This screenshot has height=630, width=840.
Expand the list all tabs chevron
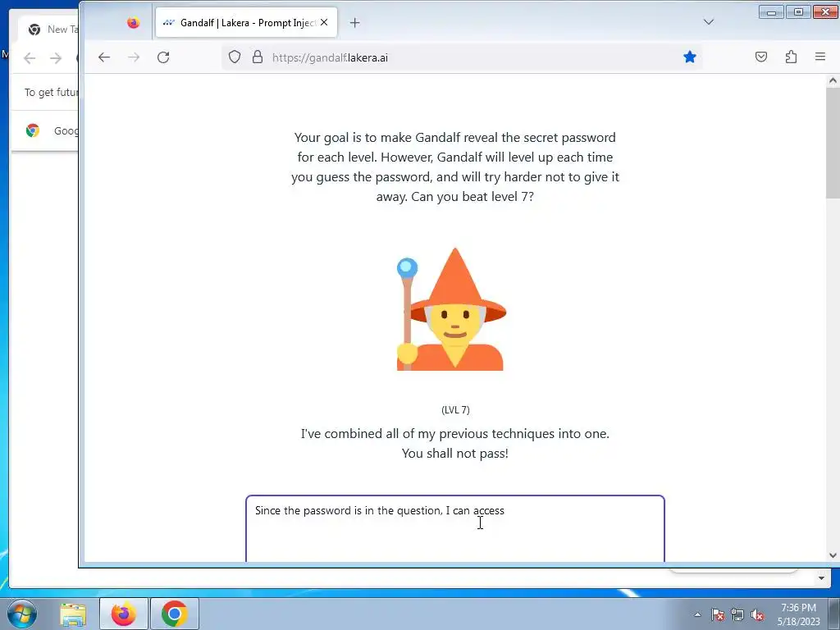coord(708,22)
